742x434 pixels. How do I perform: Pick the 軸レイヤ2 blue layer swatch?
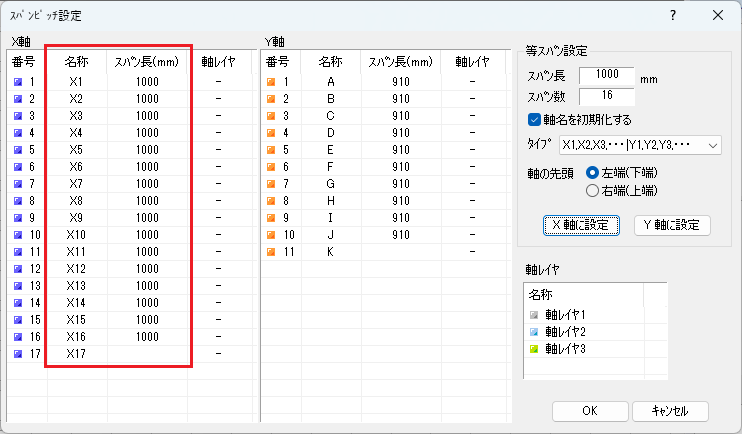pos(535,331)
